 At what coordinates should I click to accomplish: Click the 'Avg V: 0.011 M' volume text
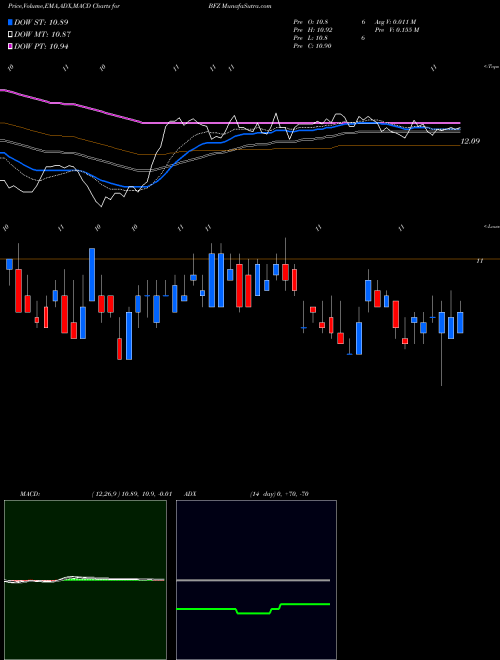[395, 21]
